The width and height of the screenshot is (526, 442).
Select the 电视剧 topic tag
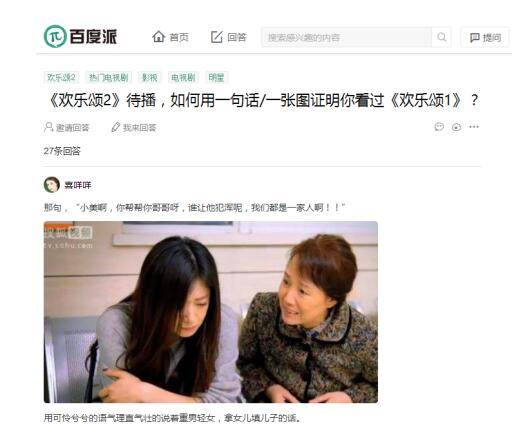point(183,77)
